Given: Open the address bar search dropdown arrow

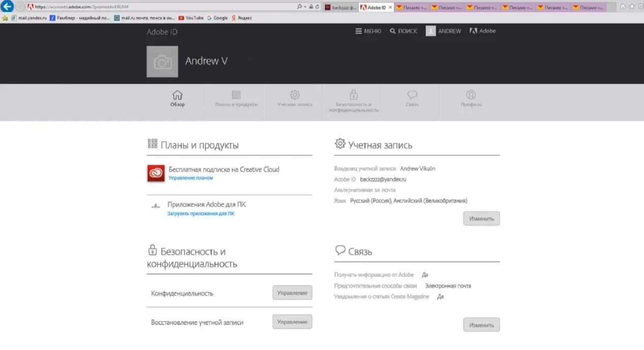Looking at the screenshot, I should coord(304,7).
